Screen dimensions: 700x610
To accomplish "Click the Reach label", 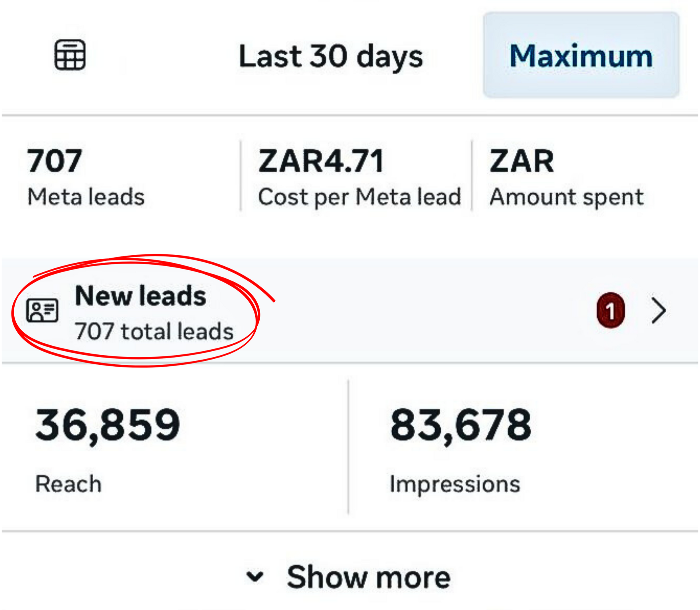I will pyautogui.click(x=68, y=484).
